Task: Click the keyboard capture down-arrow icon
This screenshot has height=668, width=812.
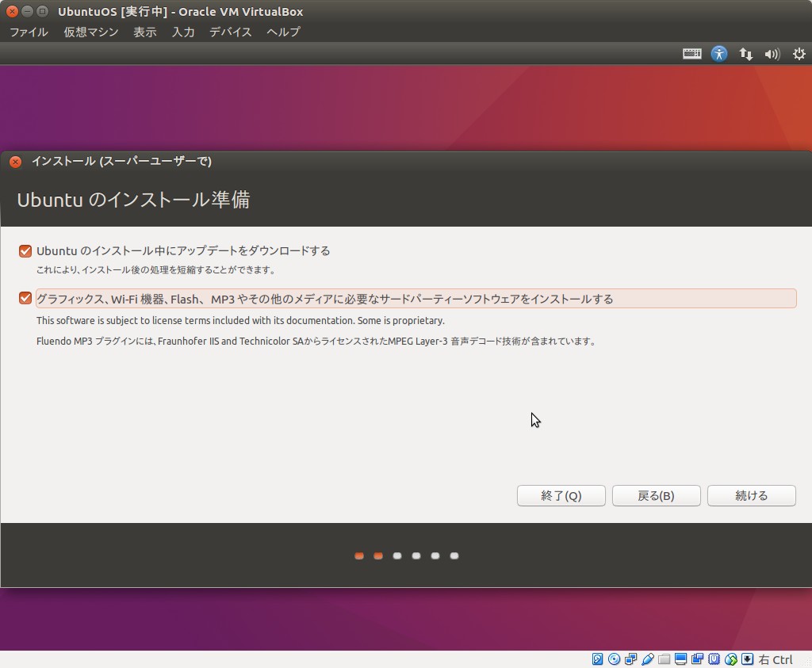Action: (747, 658)
